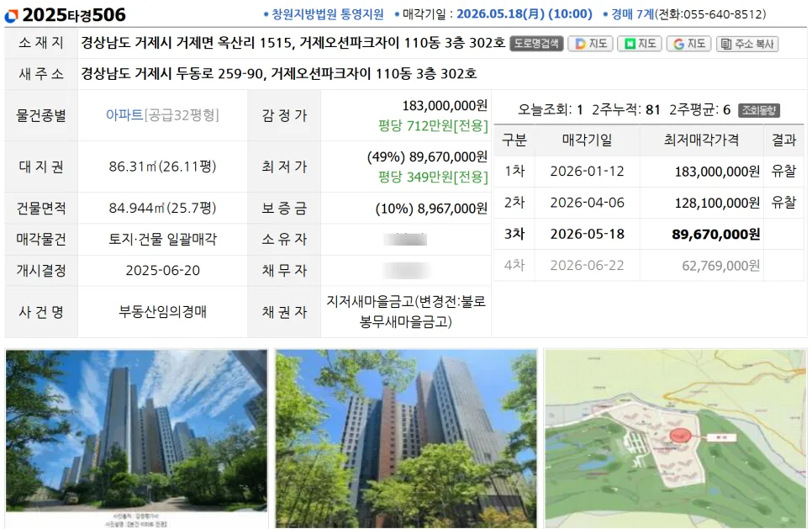Click the 조회동향 button
The width and height of the screenshot is (812, 529).
coord(759,110)
